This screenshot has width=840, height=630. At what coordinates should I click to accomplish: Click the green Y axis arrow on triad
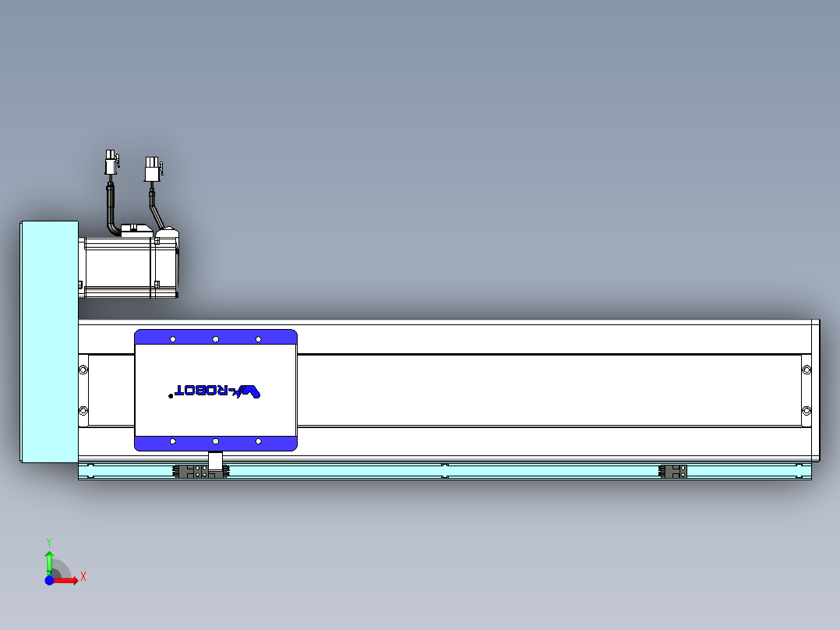pos(49,557)
